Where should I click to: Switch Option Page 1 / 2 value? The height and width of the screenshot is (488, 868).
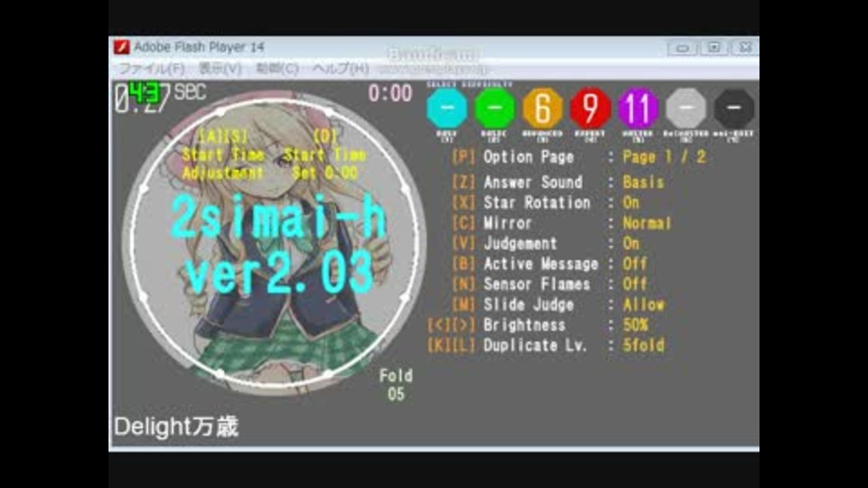[x=665, y=157]
